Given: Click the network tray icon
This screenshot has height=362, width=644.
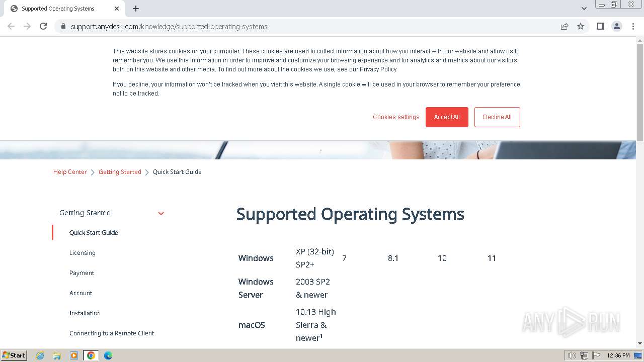Looking at the screenshot, I should pyautogui.click(x=584, y=355).
